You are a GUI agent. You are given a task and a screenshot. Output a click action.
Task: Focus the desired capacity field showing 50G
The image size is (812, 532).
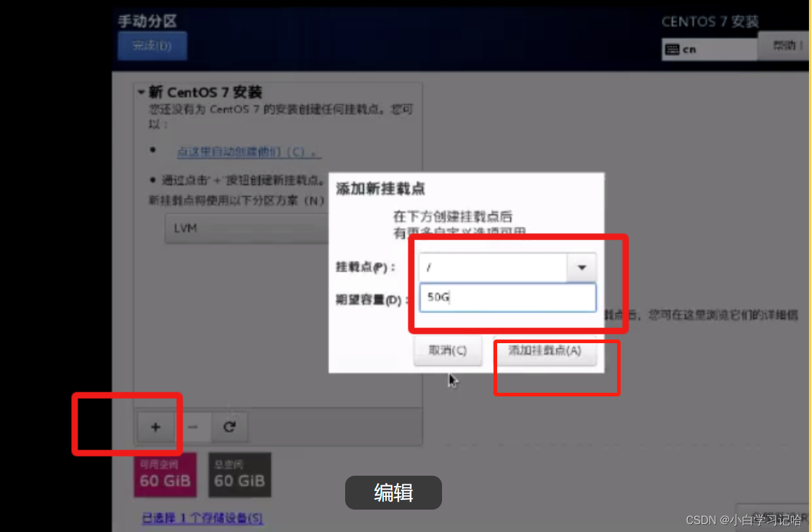coord(507,297)
